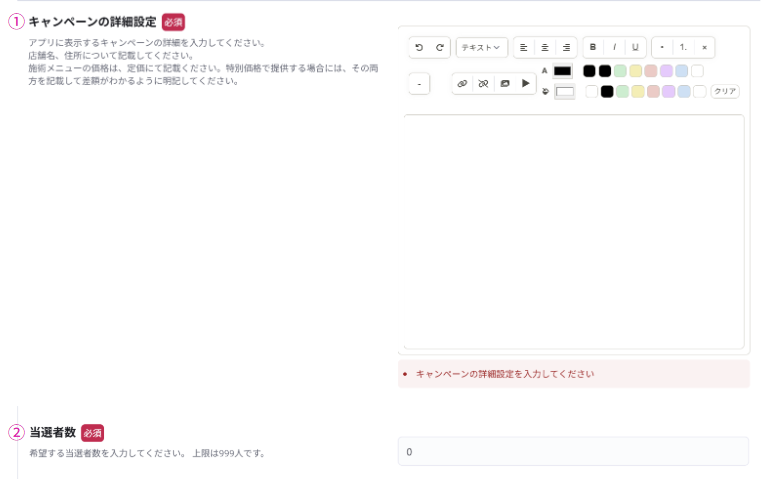Click the insert link icon
769x479 pixels.
click(x=462, y=84)
